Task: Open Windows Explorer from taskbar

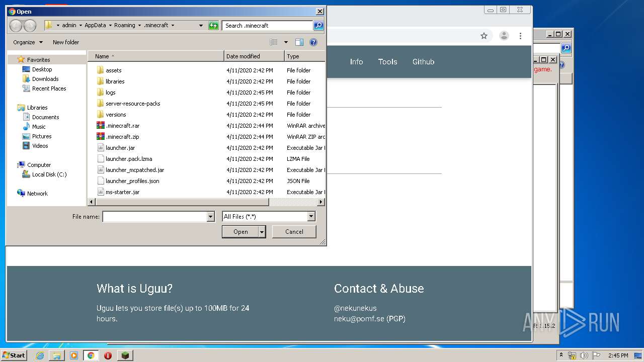Action: click(x=57, y=355)
